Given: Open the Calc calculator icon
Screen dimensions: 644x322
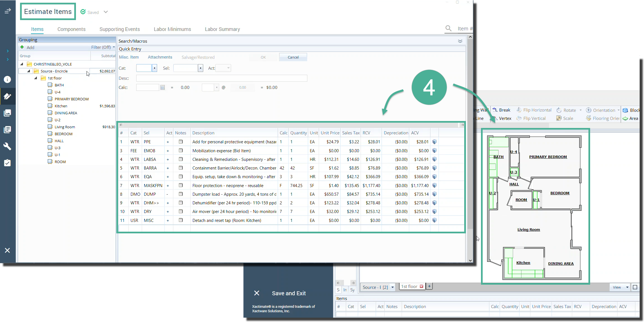Looking at the screenshot, I should pos(163,88).
